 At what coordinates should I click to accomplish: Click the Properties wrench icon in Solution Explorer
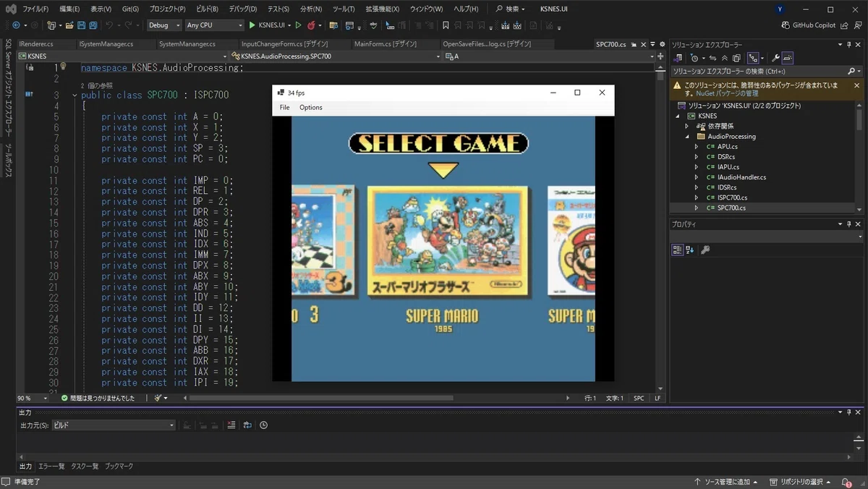(775, 58)
